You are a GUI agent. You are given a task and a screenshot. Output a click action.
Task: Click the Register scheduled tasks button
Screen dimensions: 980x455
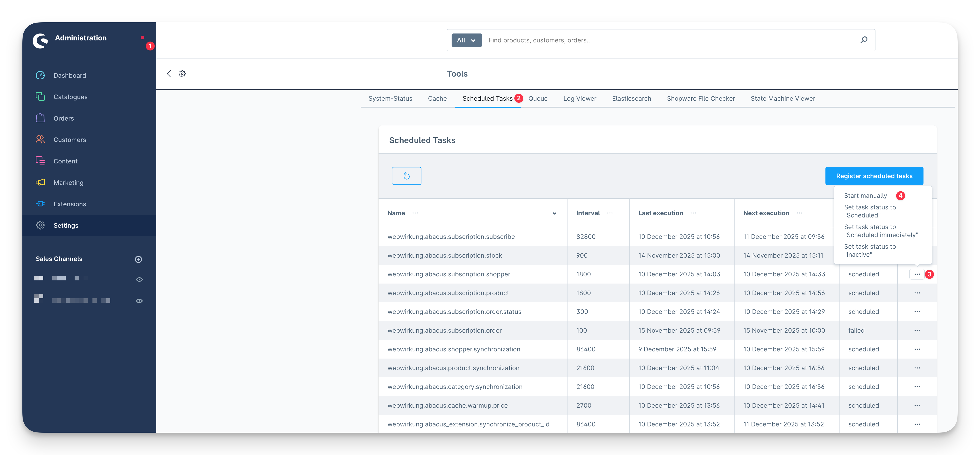[x=874, y=176]
